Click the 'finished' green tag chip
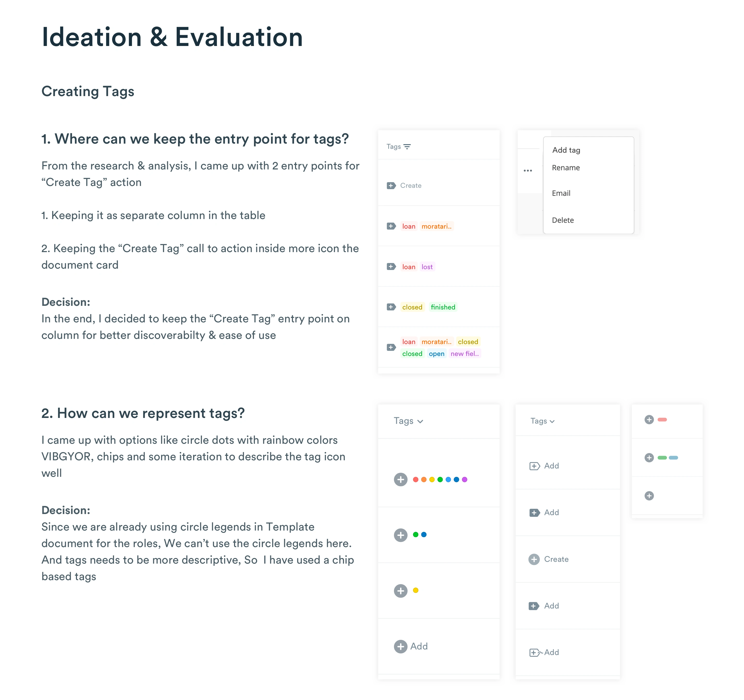This screenshot has height=700, width=744. click(x=443, y=307)
